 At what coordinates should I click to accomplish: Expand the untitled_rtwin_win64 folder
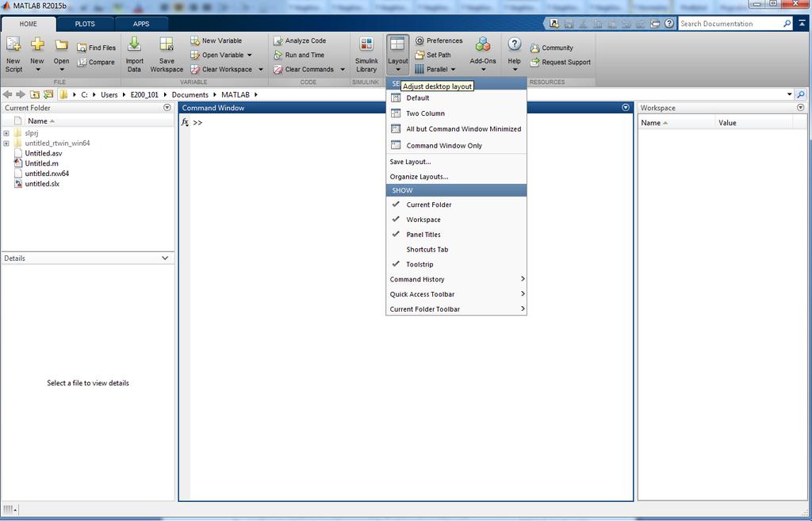[6, 144]
